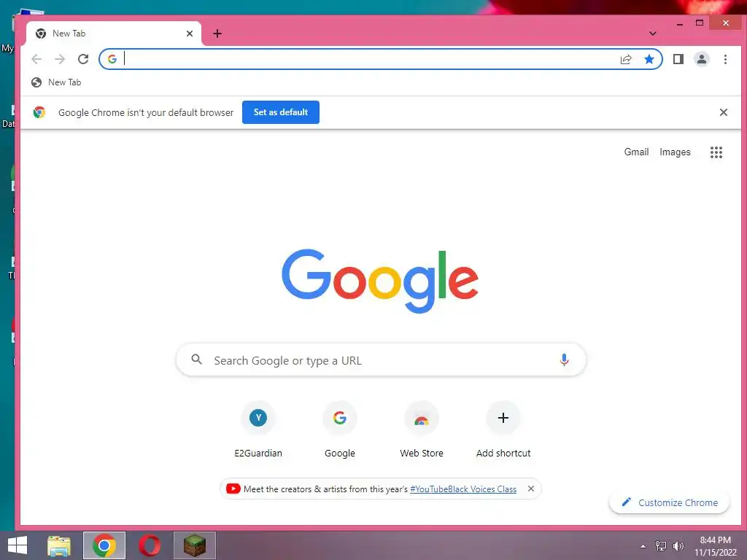Open the Gmail link

pyautogui.click(x=636, y=152)
